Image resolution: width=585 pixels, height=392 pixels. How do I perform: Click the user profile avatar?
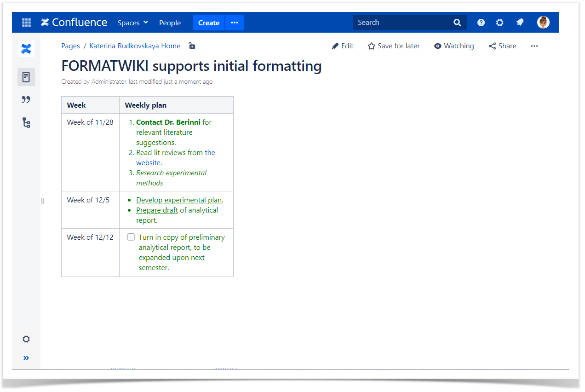point(543,23)
